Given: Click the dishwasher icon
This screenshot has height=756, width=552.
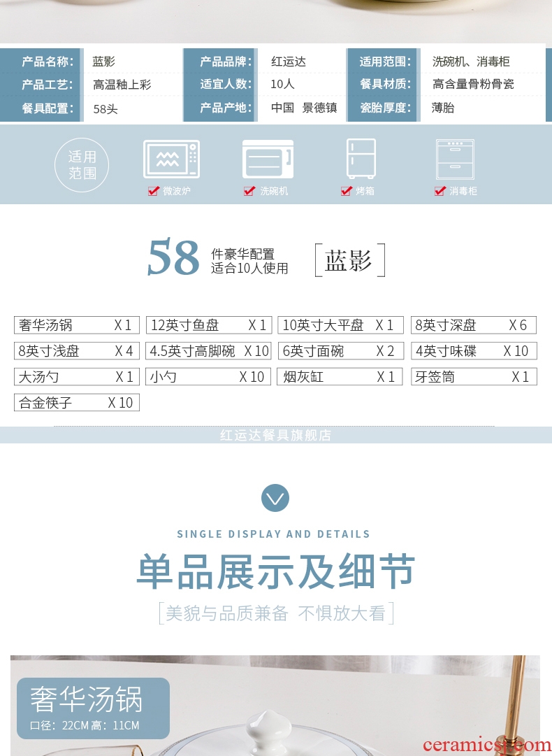Looking at the screenshot, I should point(268,159).
